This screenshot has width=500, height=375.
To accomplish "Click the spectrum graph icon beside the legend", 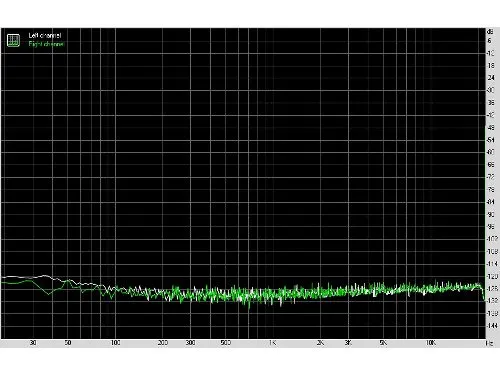I will 13,40.
